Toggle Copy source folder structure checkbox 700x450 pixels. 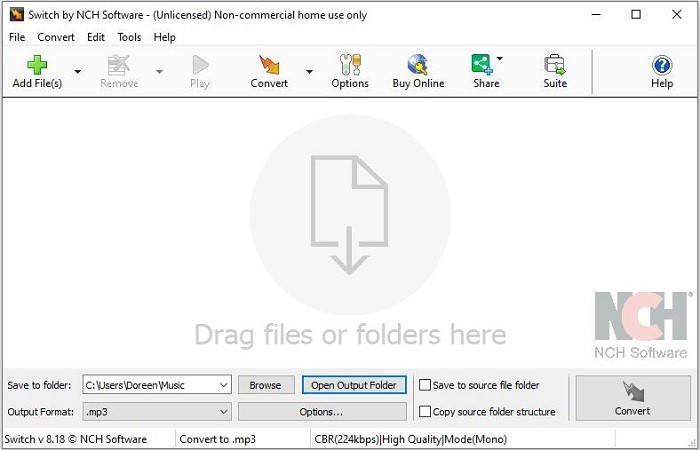point(425,411)
